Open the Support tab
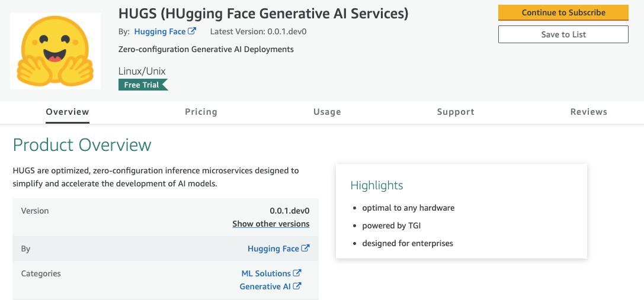 [456, 112]
